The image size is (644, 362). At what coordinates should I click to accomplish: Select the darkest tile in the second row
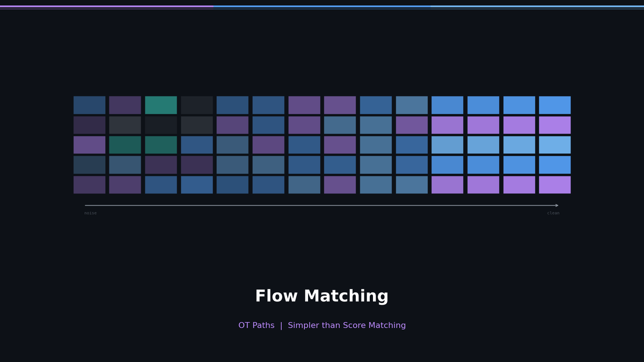pyautogui.click(x=161, y=124)
